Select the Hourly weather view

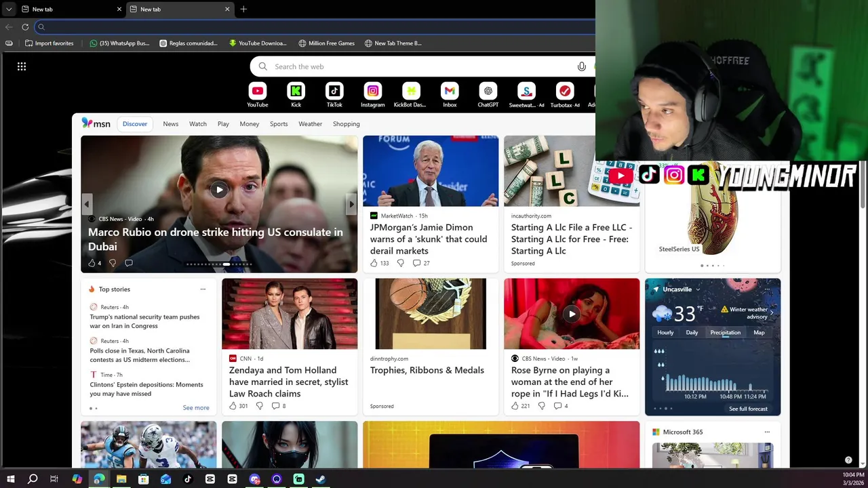[665, 333]
